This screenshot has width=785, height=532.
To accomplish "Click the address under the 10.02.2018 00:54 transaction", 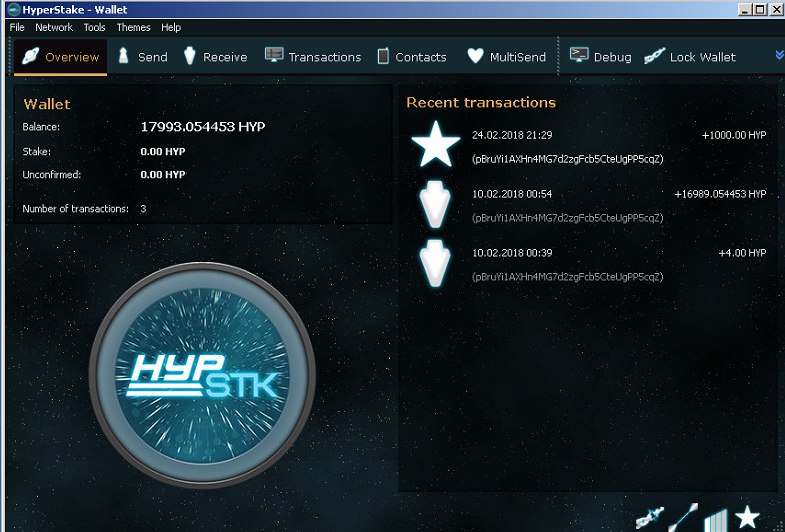I will point(567,218).
